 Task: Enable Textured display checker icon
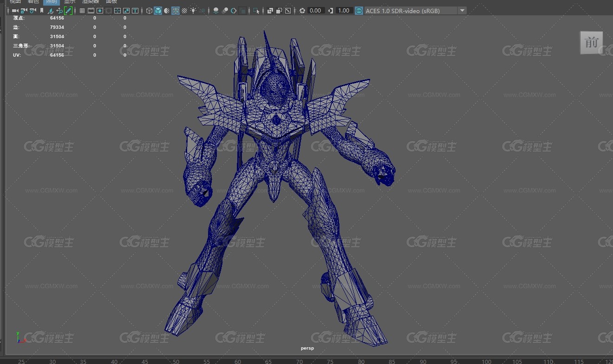click(184, 10)
